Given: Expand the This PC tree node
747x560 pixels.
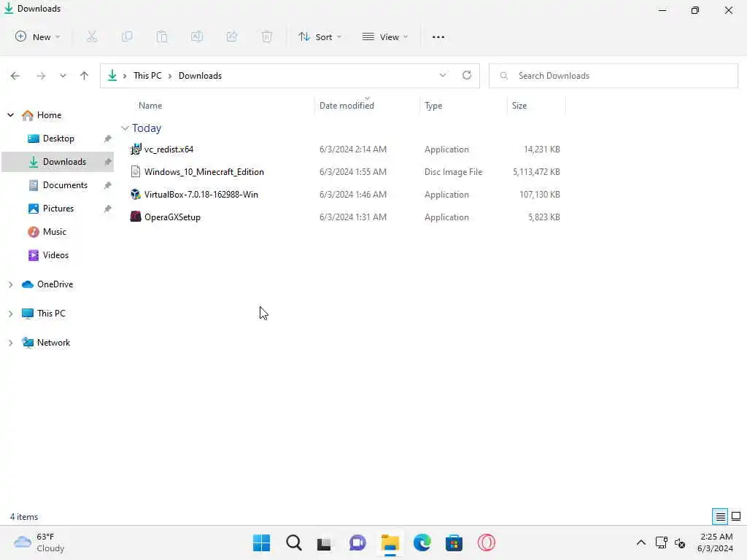Looking at the screenshot, I should (x=10, y=314).
